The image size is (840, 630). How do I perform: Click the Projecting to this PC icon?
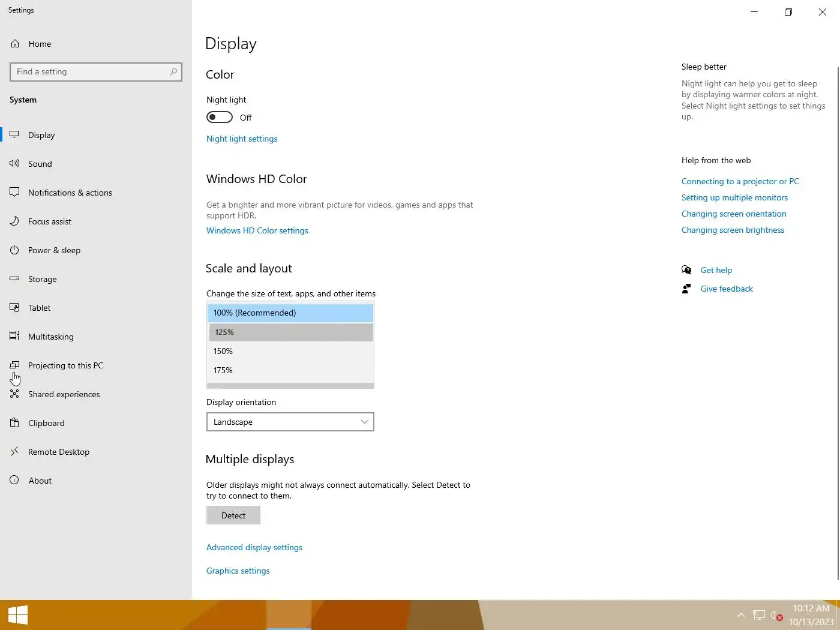(14, 365)
